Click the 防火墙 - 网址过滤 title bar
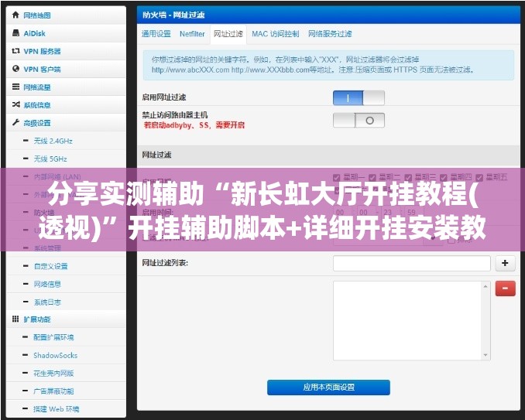The width and height of the screenshot is (525, 420). tap(328, 15)
